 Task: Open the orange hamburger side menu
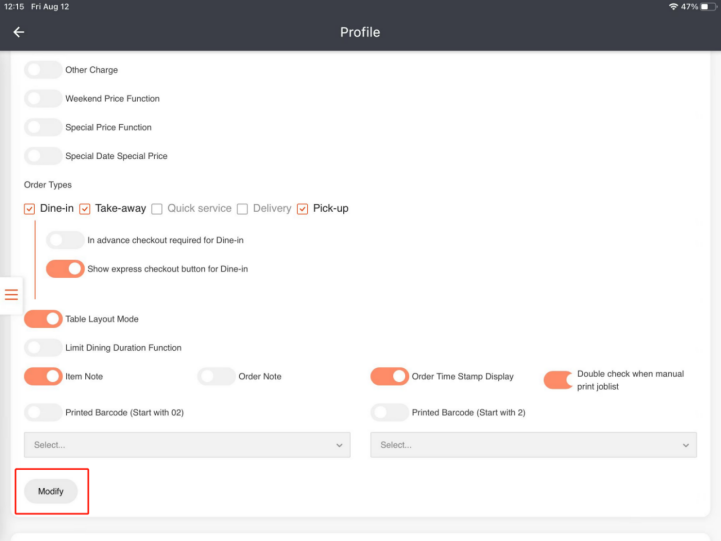pyautogui.click(x=12, y=294)
